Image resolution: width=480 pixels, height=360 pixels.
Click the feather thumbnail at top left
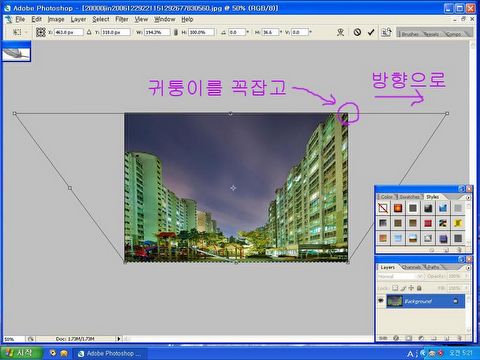click(x=16, y=53)
